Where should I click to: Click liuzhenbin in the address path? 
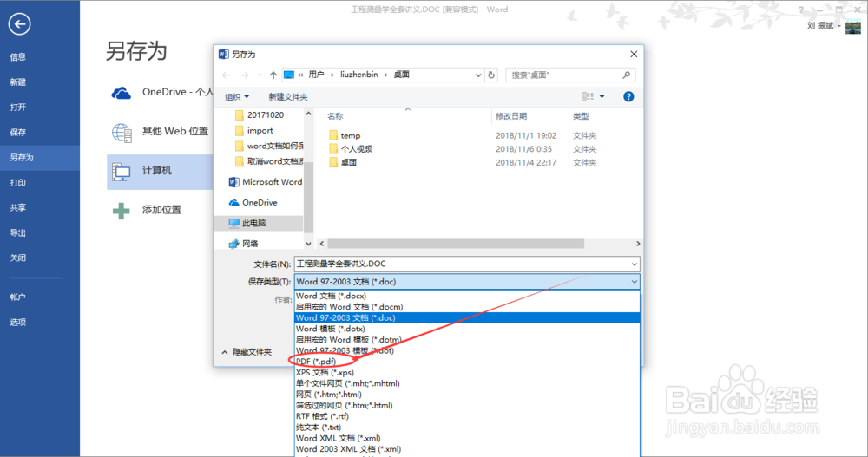358,75
